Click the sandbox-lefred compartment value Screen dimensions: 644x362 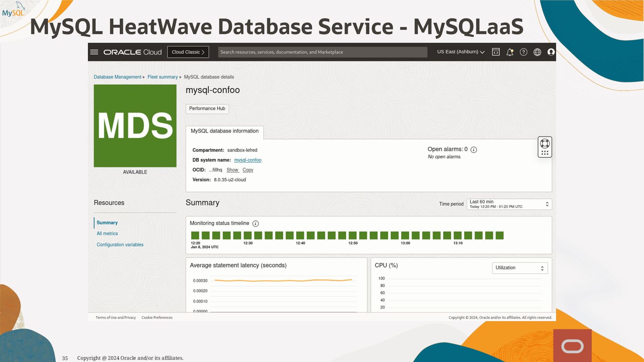[x=242, y=150]
